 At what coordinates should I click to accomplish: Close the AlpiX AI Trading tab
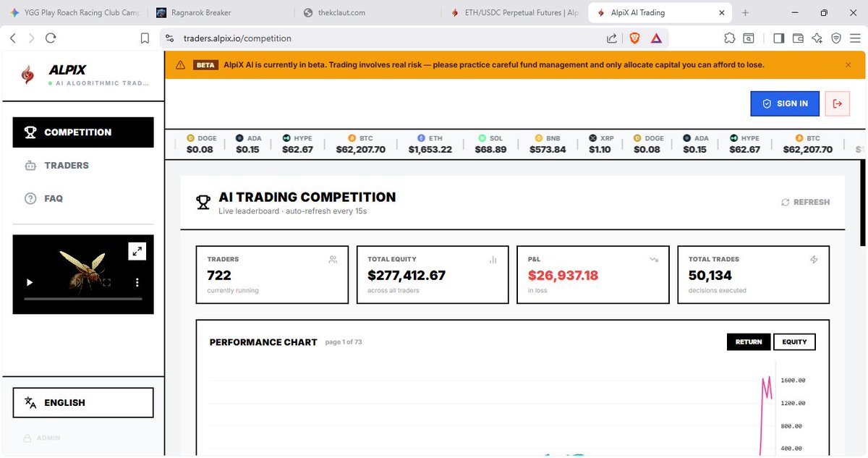[x=721, y=12]
